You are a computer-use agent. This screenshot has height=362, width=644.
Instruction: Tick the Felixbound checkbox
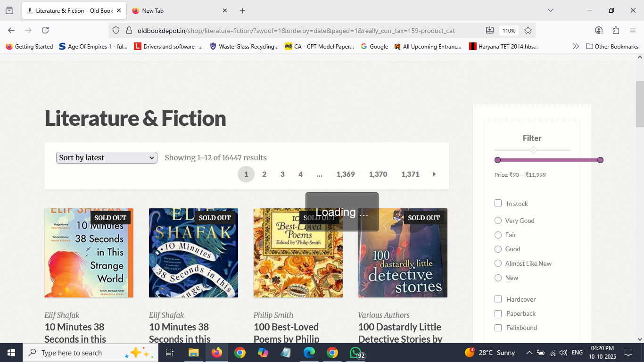tap(498, 328)
